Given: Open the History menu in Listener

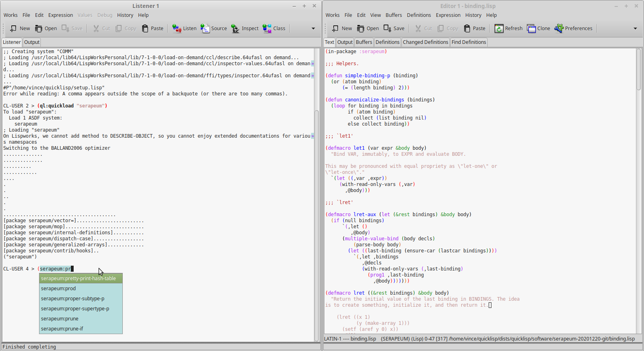Looking at the screenshot, I should 125,15.
